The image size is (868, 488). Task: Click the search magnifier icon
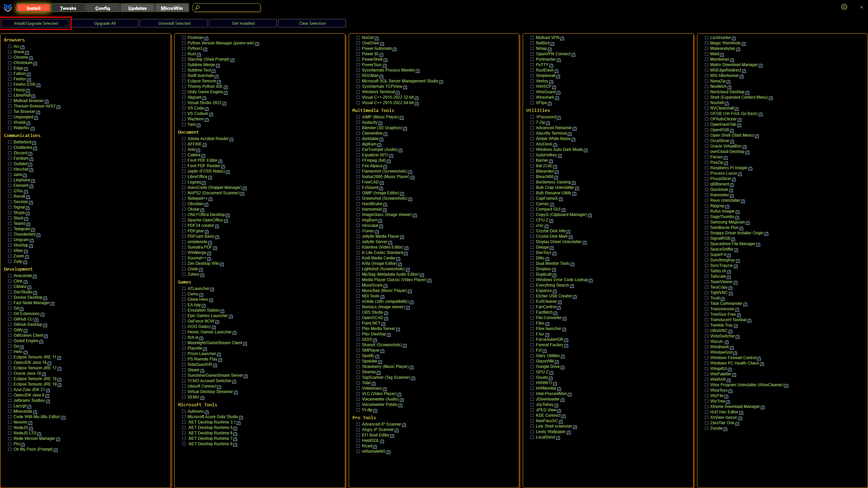point(197,7)
